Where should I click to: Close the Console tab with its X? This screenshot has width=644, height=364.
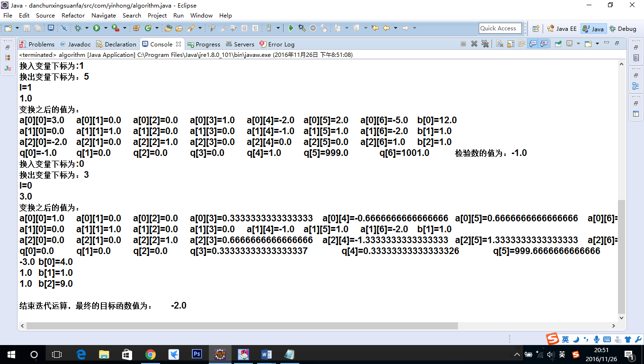click(x=179, y=44)
